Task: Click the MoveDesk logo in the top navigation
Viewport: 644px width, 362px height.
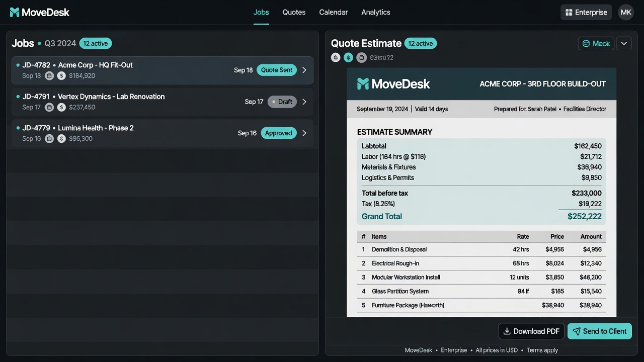Action: tap(39, 12)
